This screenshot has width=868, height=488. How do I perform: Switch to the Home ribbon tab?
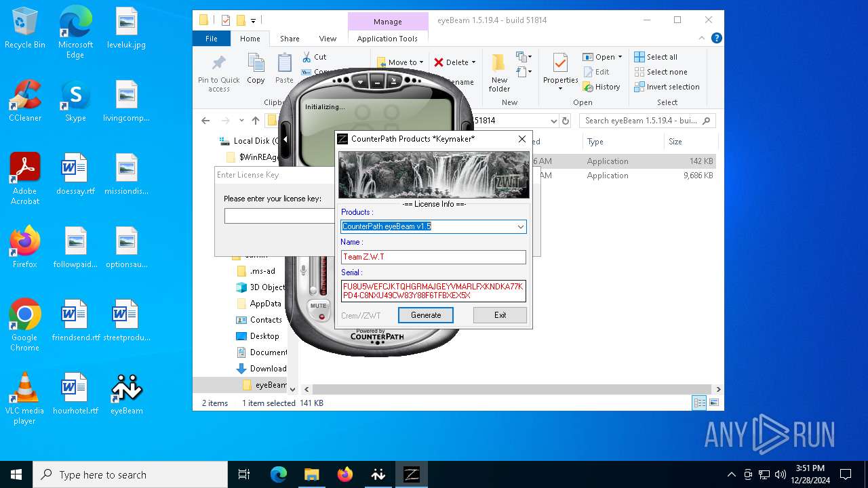pos(250,39)
